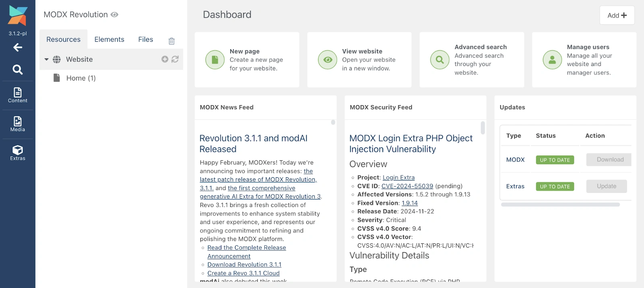This screenshot has height=288, width=644.
Task: Click the Download button for MODX
Action: tap(609, 160)
